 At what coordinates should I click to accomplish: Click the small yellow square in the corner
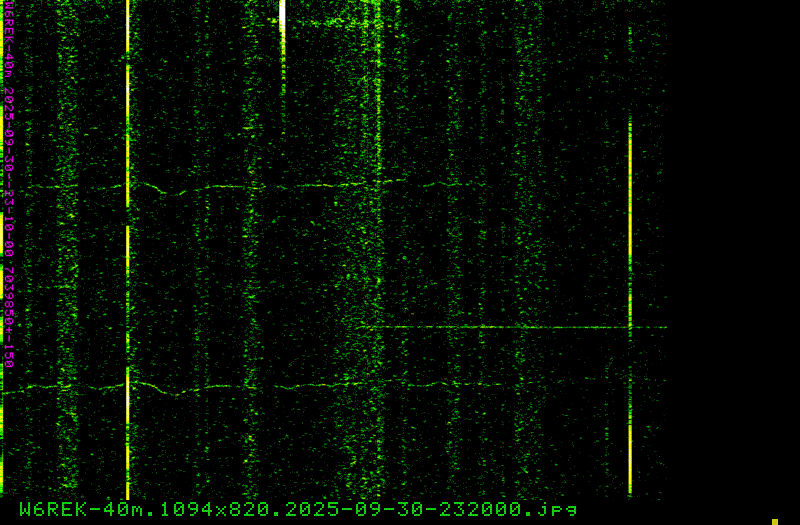pyautogui.click(x=775, y=522)
